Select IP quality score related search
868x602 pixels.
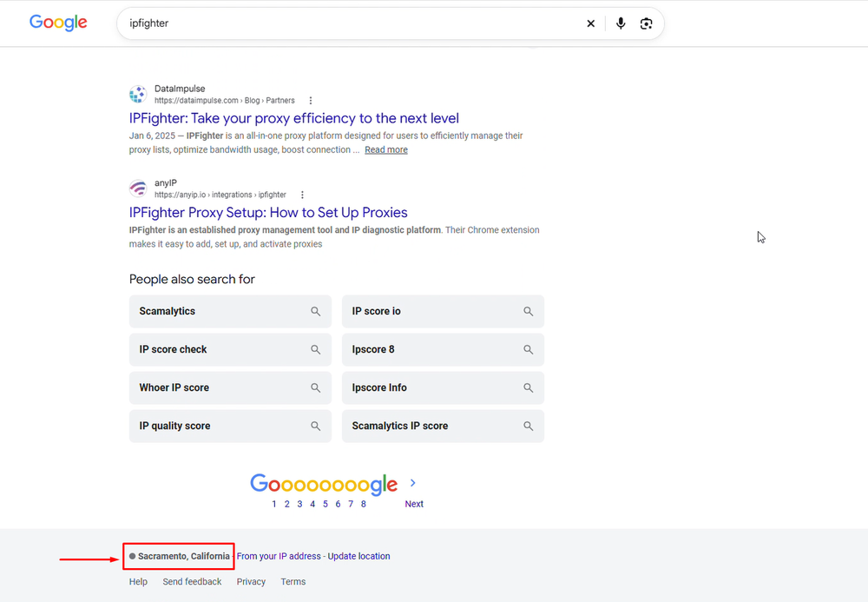point(230,426)
